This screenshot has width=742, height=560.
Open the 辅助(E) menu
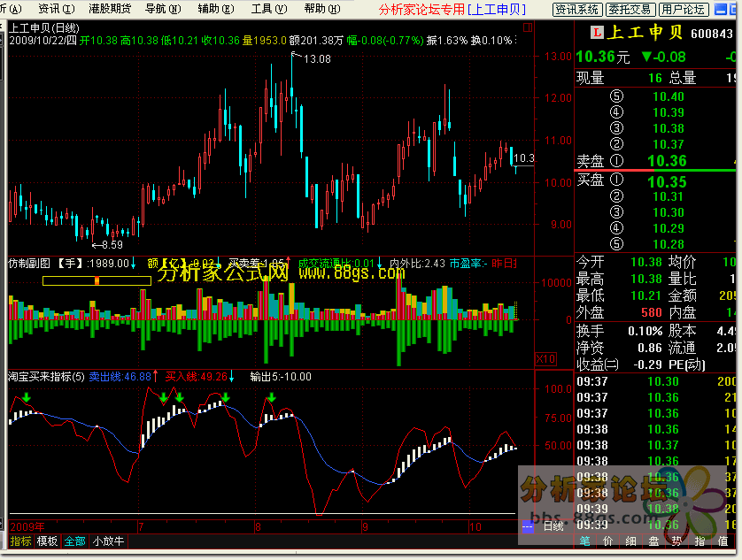pos(216,9)
